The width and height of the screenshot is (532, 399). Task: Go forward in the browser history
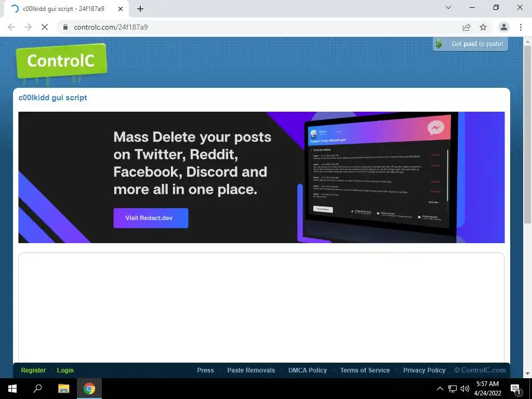click(28, 27)
